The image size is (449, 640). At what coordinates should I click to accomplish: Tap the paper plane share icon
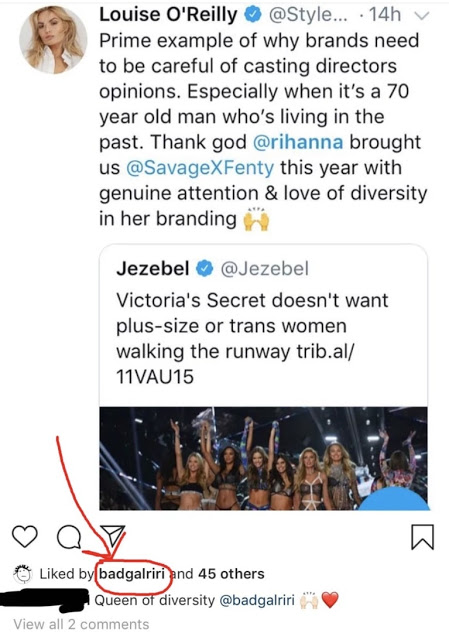point(112,536)
